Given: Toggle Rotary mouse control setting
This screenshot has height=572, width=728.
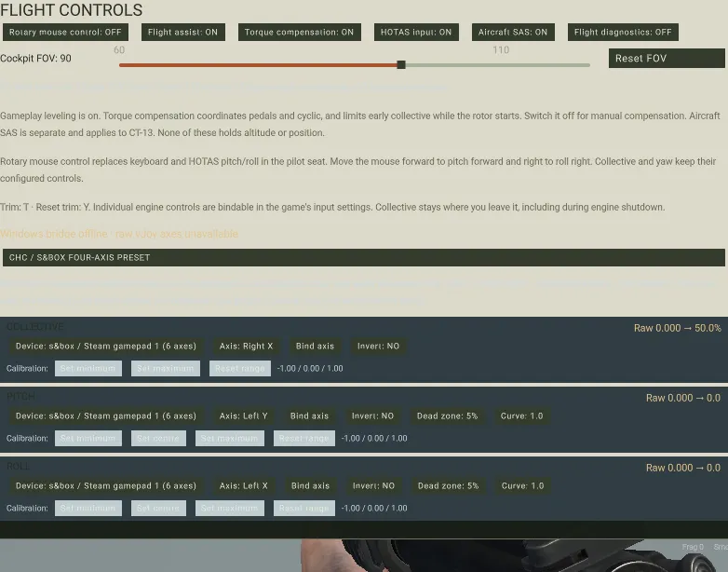Looking at the screenshot, I should (65, 32).
